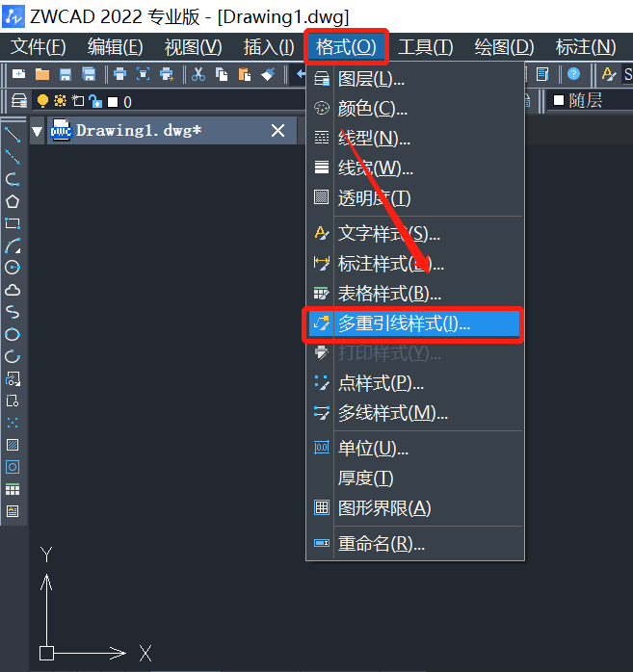Switch to Drawing1.dwg tab

pyautogui.click(x=171, y=130)
